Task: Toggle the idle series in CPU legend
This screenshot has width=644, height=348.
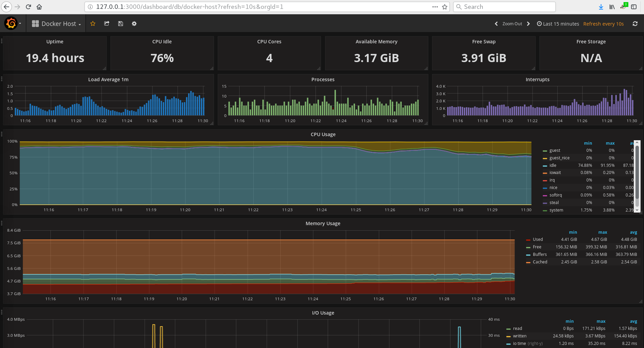Action: (553, 165)
